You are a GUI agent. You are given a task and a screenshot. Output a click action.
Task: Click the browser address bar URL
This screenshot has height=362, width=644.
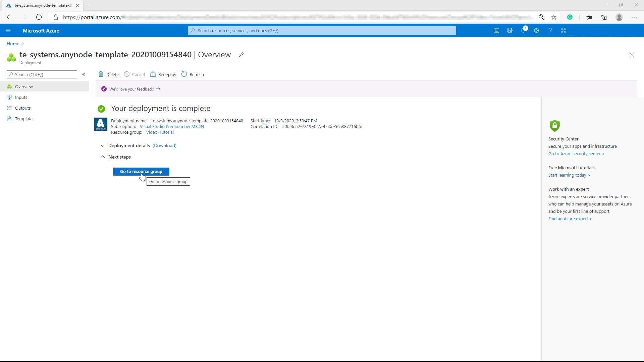[x=295, y=17]
